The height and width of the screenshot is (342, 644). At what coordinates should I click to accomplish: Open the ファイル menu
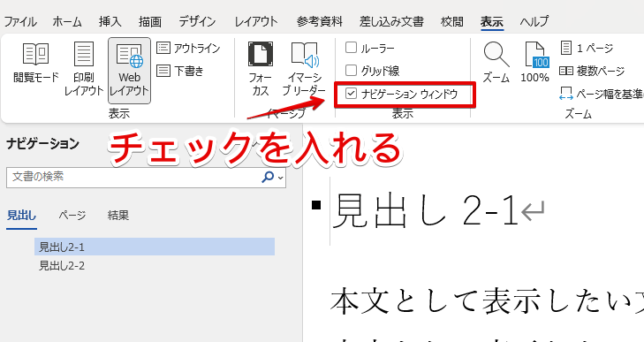coord(20,21)
